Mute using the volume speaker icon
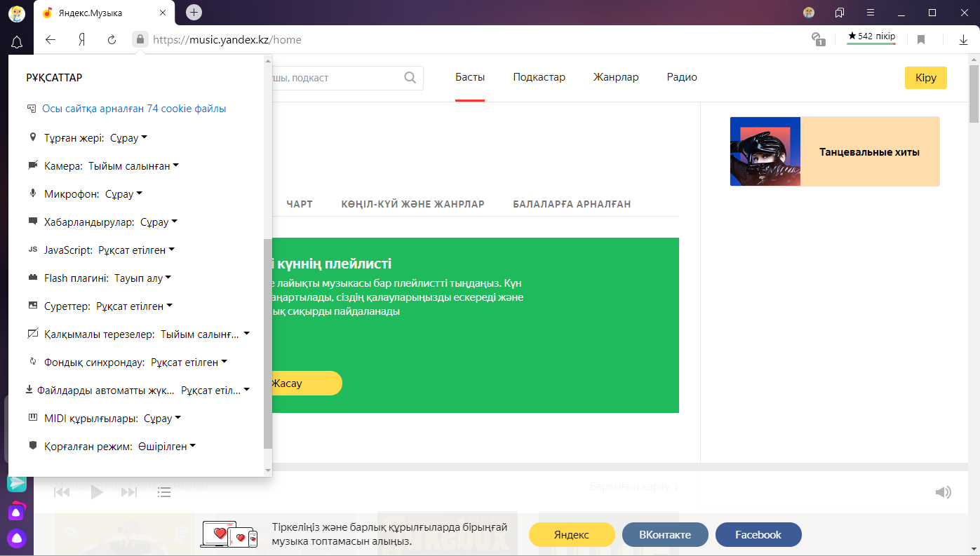 pyautogui.click(x=943, y=492)
